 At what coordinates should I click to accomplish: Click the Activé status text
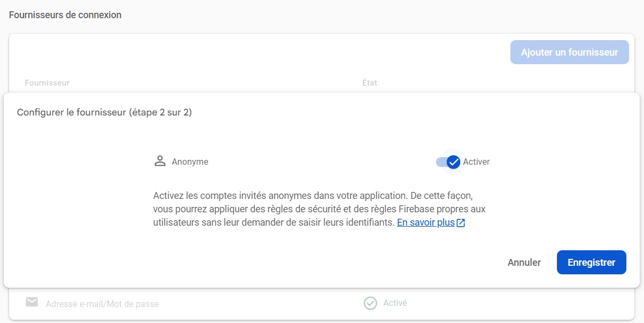click(x=395, y=303)
